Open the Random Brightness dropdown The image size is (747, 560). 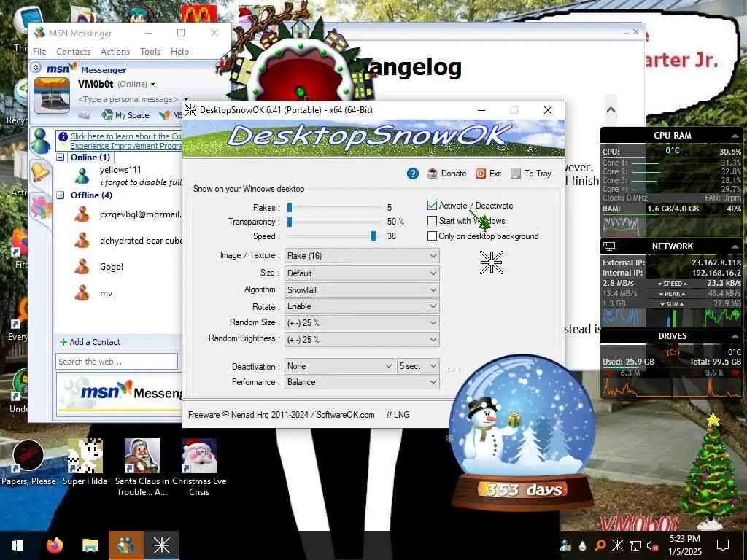pyautogui.click(x=362, y=340)
